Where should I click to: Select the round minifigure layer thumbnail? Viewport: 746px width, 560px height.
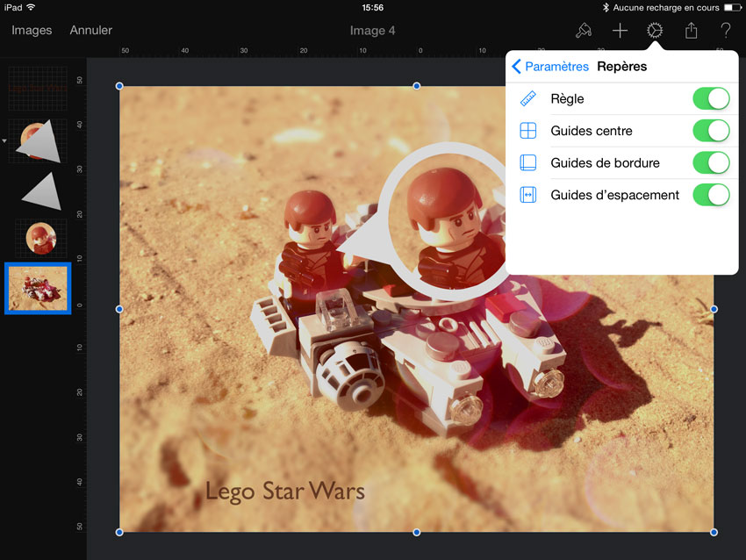(x=41, y=238)
